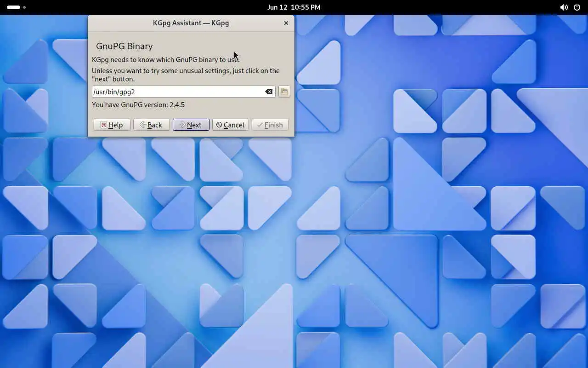Click the volume icon in the top bar

coord(564,7)
